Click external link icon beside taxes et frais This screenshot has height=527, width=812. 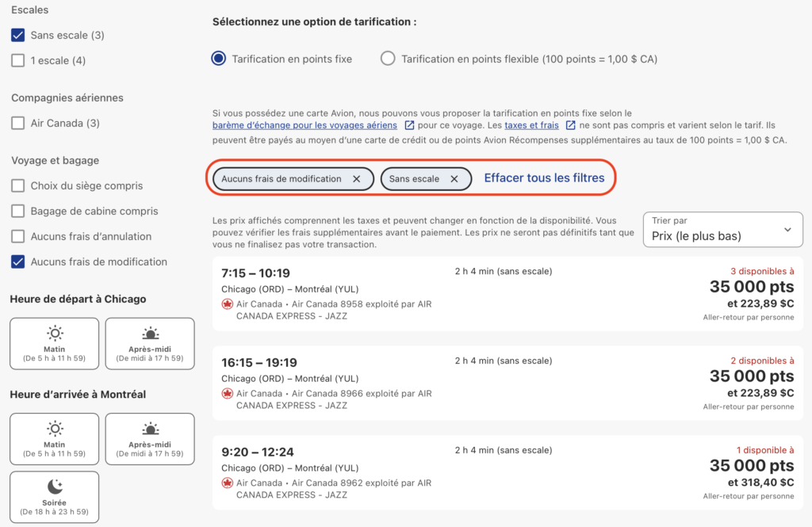(571, 125)
